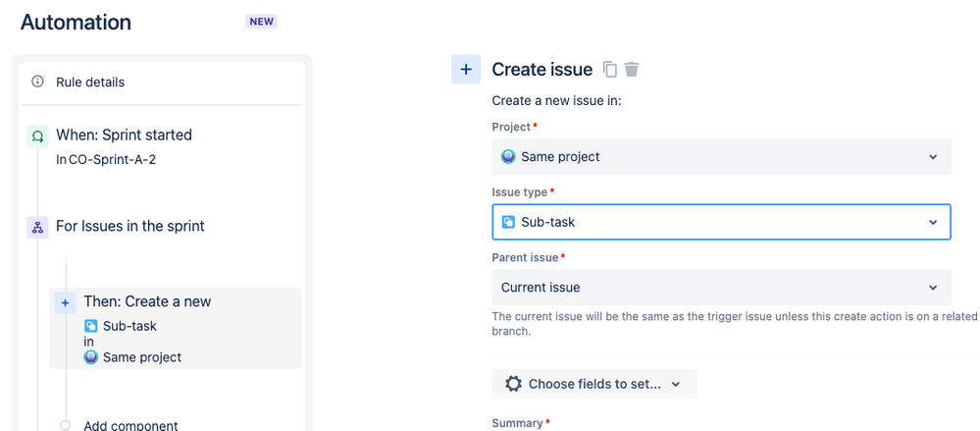Click the NEW badge next to Automation

click(x=261, y=22)
